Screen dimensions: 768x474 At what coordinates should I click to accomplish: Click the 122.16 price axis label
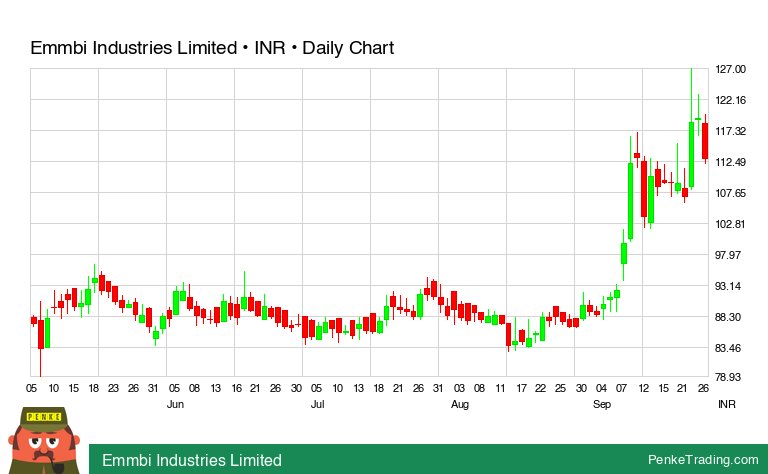[x=731, y=100]
